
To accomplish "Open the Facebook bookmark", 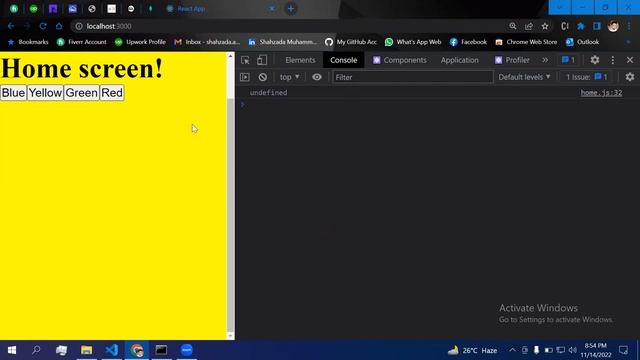I will click(x=468, y=42).
